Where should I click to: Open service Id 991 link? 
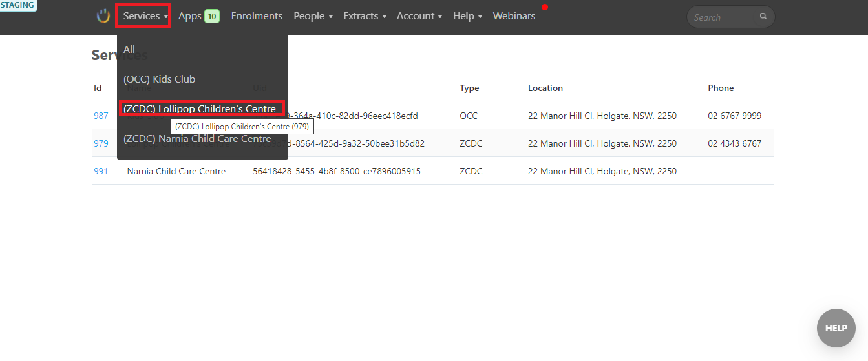(101, 172)
